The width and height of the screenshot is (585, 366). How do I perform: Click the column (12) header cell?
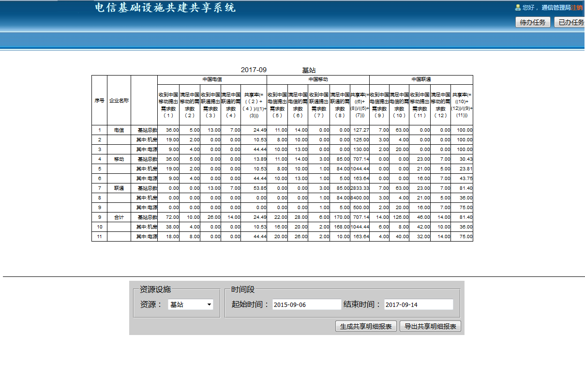441,105
